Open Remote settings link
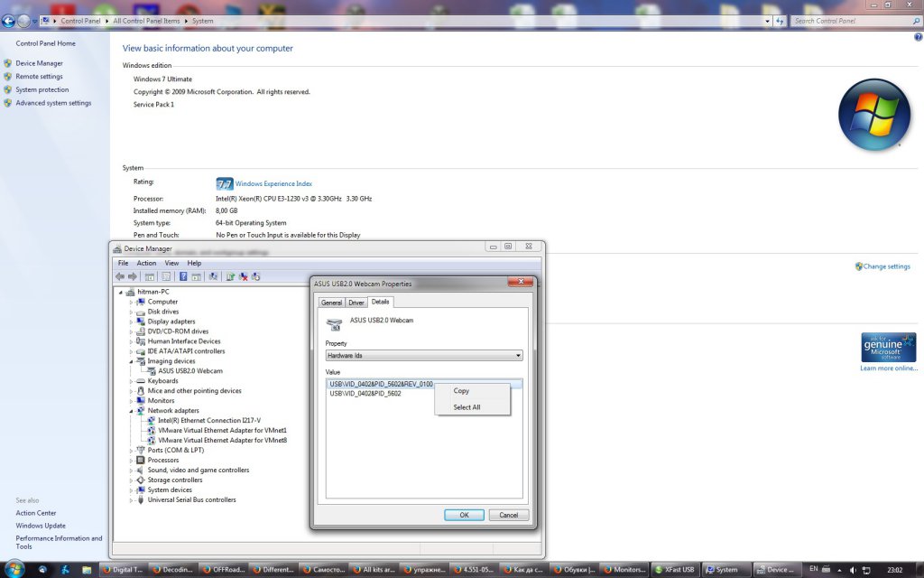 click(39, 77)
